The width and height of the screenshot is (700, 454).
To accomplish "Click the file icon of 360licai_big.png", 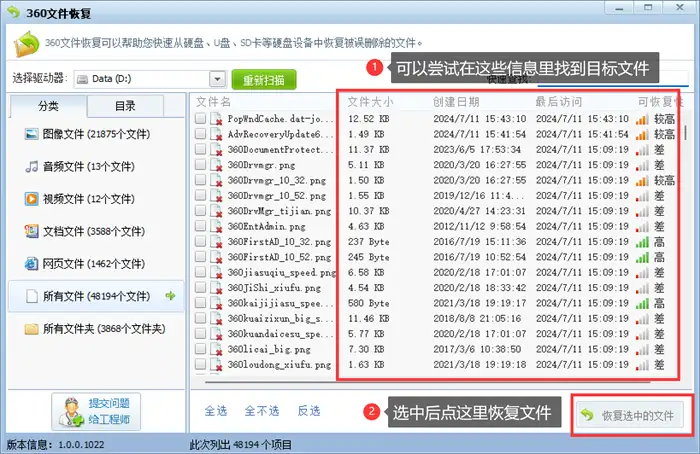I will tap(216, 349).
